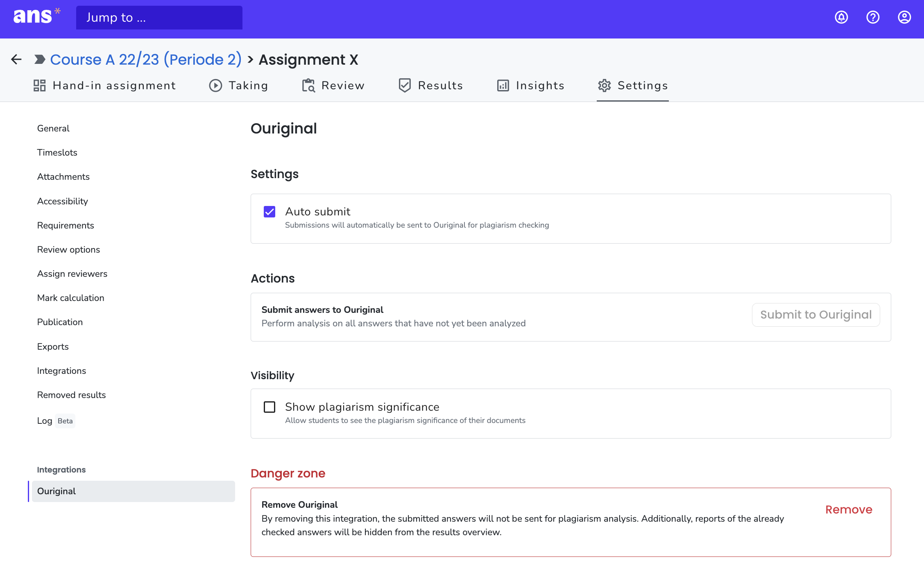Click the Submit to Ouriginal button

pyautogui.click(x=816, y=314)
